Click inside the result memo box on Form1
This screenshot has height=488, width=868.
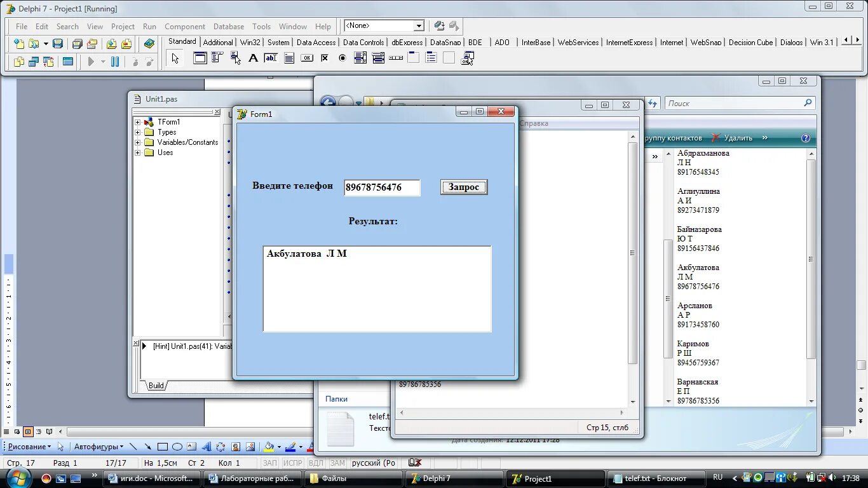pos(377,289)
